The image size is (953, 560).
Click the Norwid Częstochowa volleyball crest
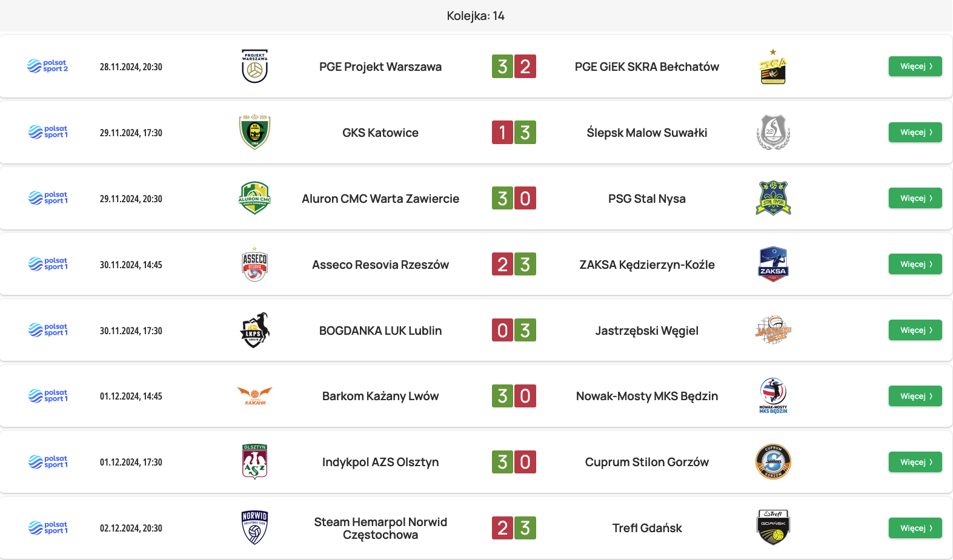coord(254,527)
